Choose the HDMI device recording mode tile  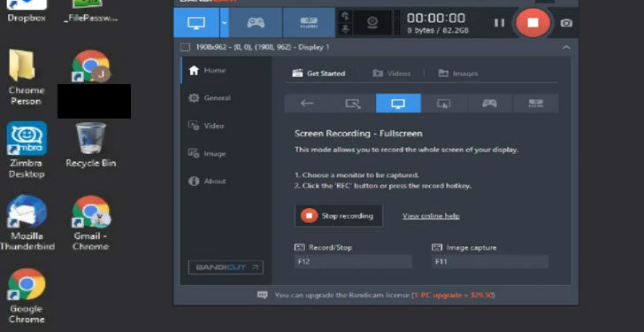point(536,103)
